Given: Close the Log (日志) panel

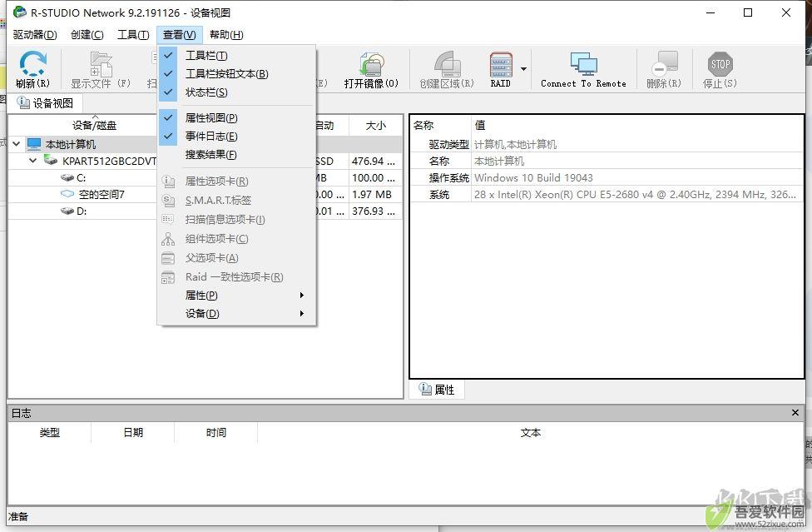Looking at the screenshot, I should pos(795,413).
